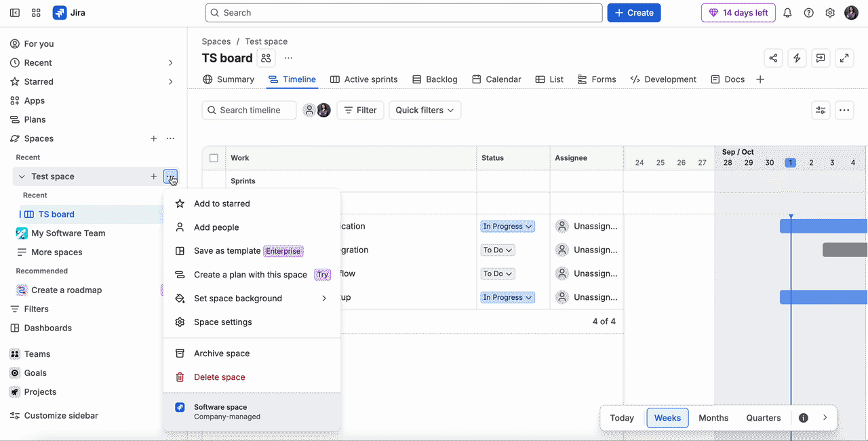
Task: Click the gray timeline bar
Action: (x=845, y=250)
